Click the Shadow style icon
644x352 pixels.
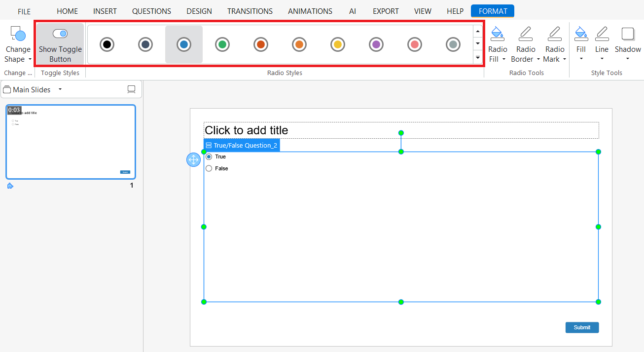tap(627, 34)
